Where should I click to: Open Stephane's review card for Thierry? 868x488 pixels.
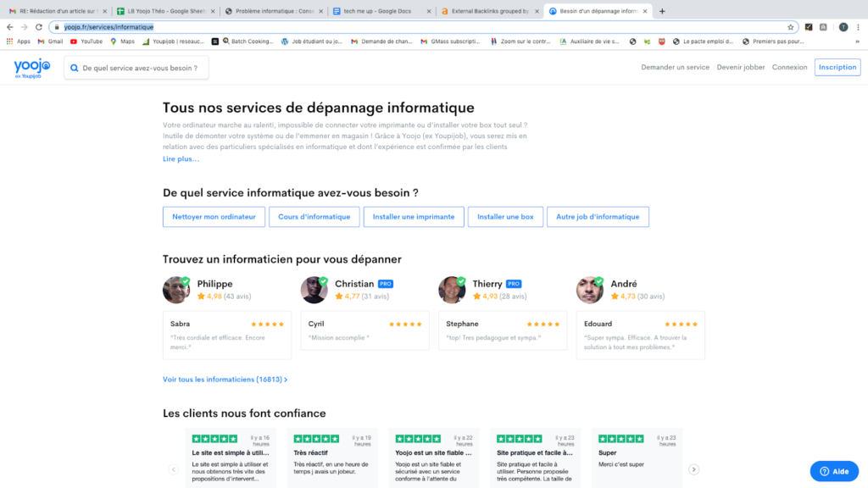503,331
